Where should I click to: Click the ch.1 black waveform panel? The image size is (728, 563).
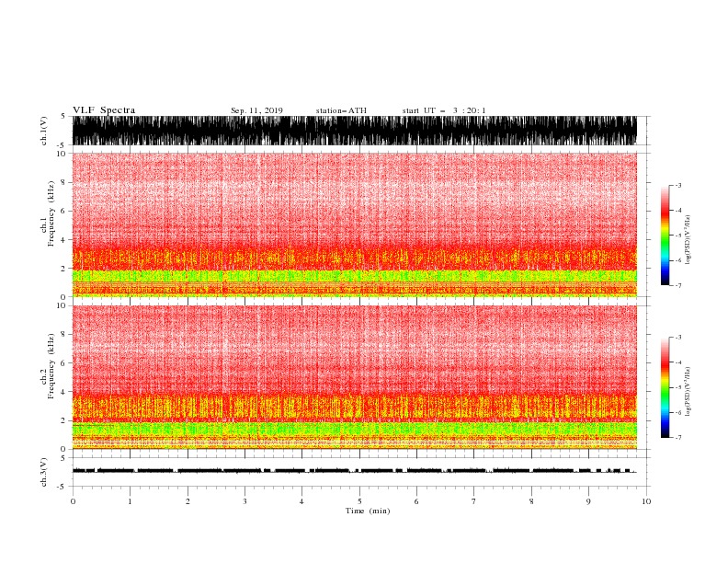[x=354, y=131]
